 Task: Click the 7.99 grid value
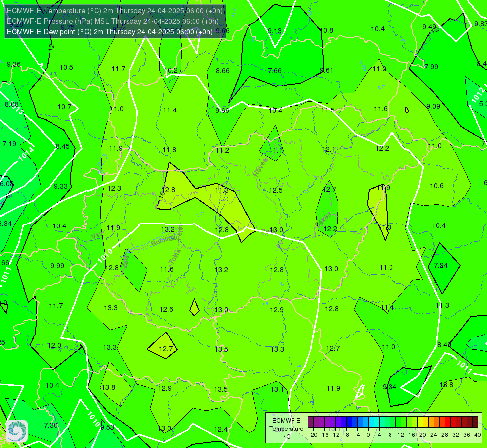pyautogui.click(x=431, y=67)
